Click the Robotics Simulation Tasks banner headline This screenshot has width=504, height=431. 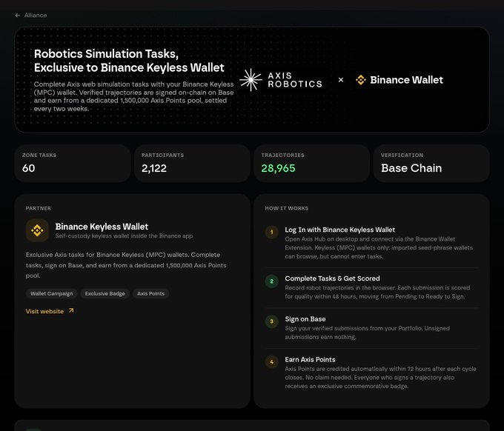pos(129,61)
